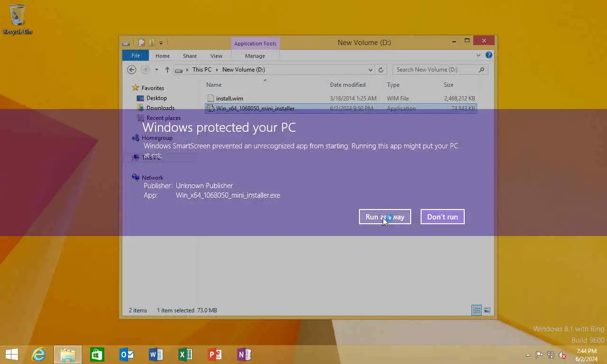Select Favorites in the navigation pane
The image size is (607, 364).
(x=153, y=88)
